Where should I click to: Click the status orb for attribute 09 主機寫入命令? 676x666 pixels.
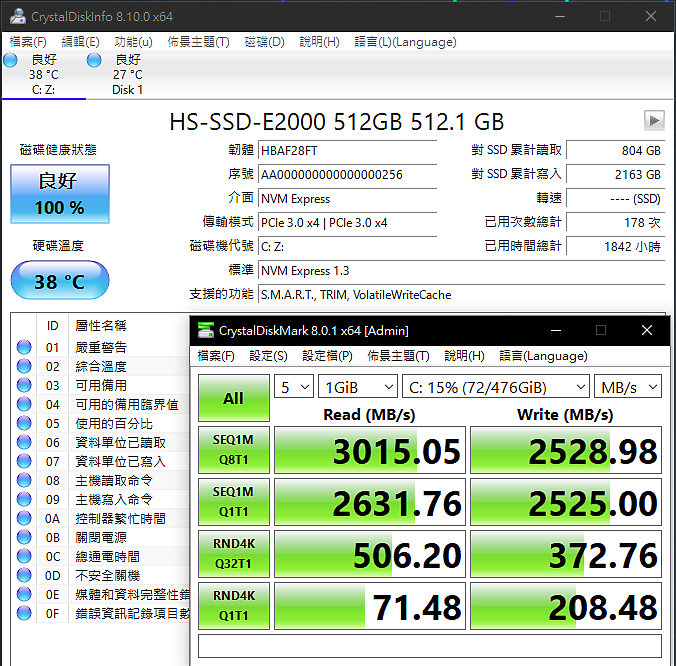tap(24, 499)
